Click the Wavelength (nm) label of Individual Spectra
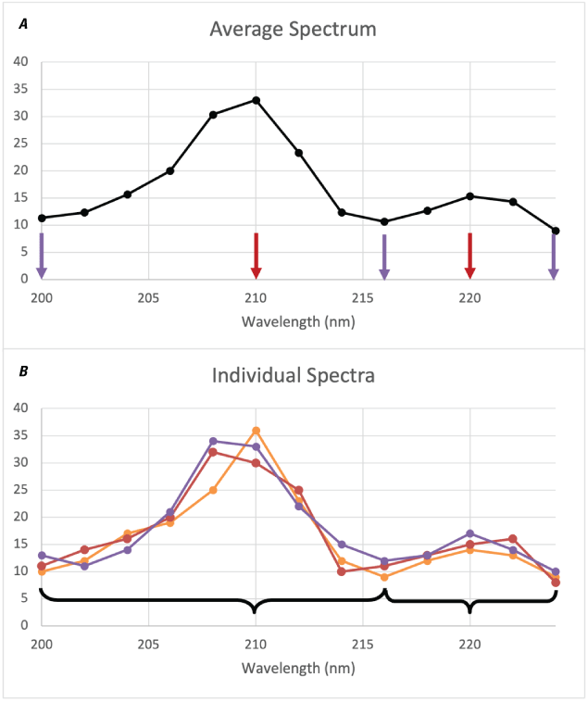 point(293,667)
